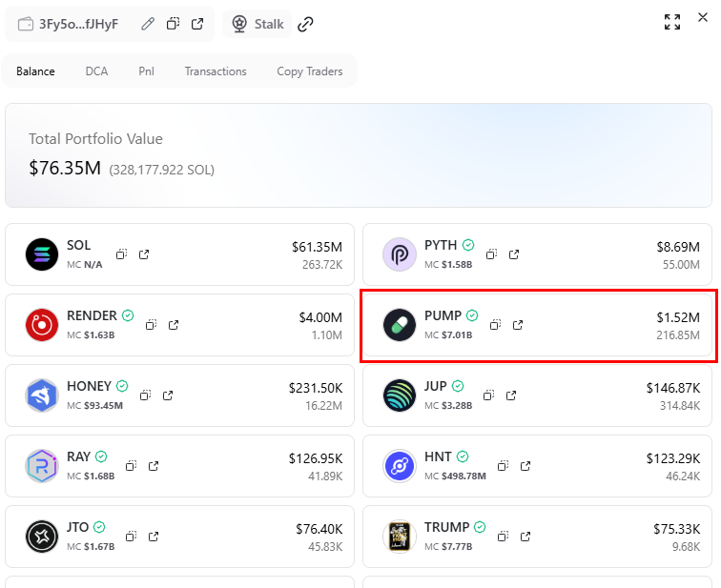Click the RAY token logo
The height and width of the screenshot is (588, 721).
pyautogui.click(x=42, y=465)
